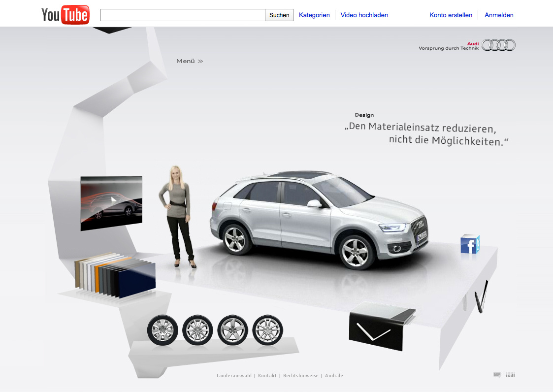Select the second multi-spoke wheel rim

tap(197, 330)
